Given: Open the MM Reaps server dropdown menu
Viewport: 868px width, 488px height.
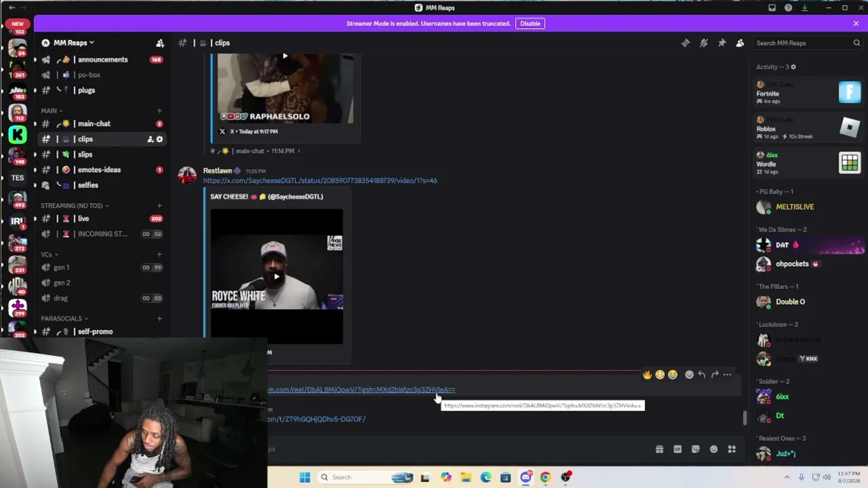Looking at the screenshot, I should (73, 43).
